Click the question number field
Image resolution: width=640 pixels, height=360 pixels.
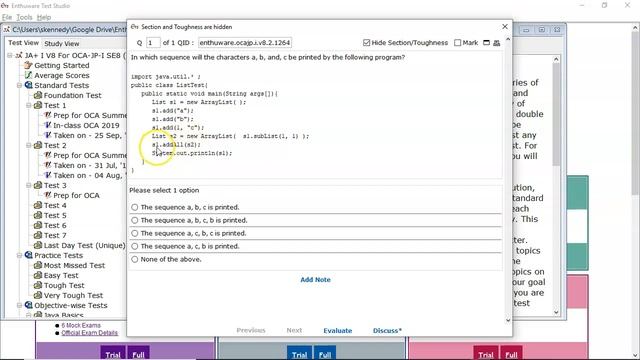pyautogui.click(x=153, y=42)
